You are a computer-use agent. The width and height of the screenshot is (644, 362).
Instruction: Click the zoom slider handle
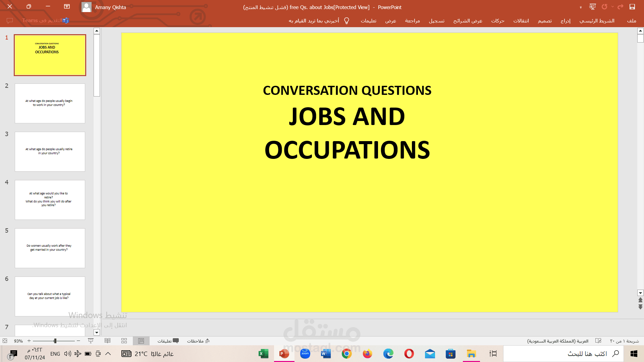tap(55, 341)
